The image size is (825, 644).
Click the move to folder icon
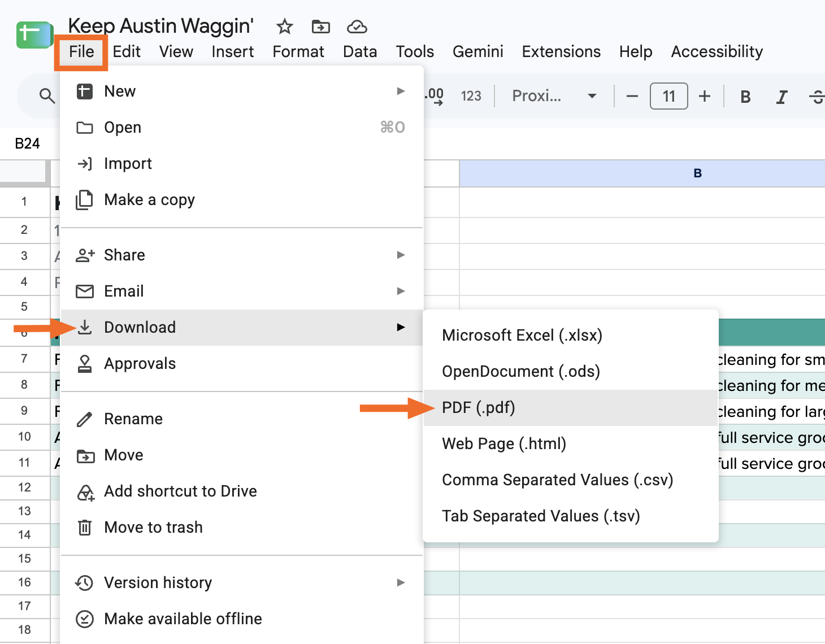(320, 27)
